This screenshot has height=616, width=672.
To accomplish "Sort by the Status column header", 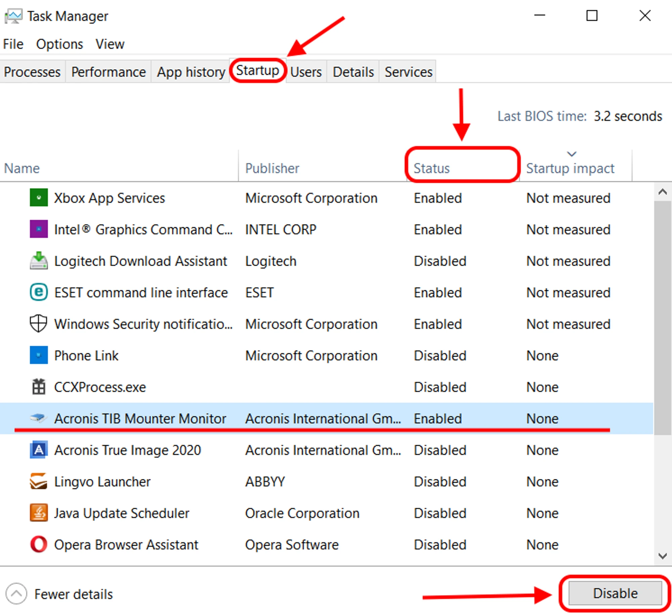I will pos(431,168).
